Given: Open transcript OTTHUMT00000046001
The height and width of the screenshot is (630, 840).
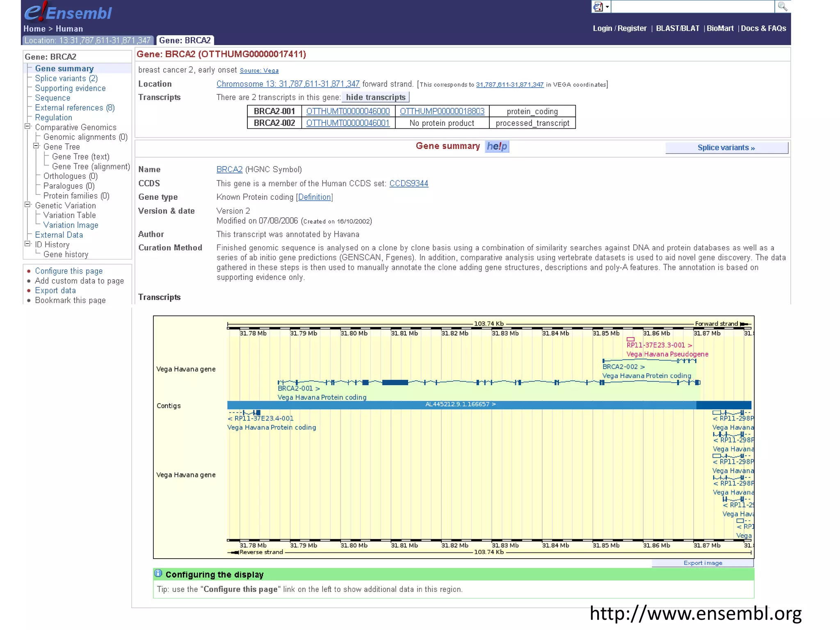Looking at the screenshot, I should pos(348,123).
